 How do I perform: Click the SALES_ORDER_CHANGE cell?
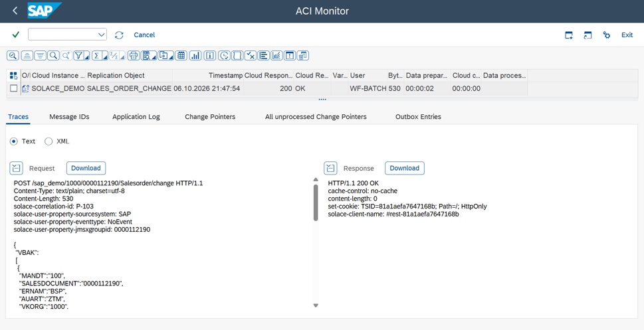pos(129,88)
